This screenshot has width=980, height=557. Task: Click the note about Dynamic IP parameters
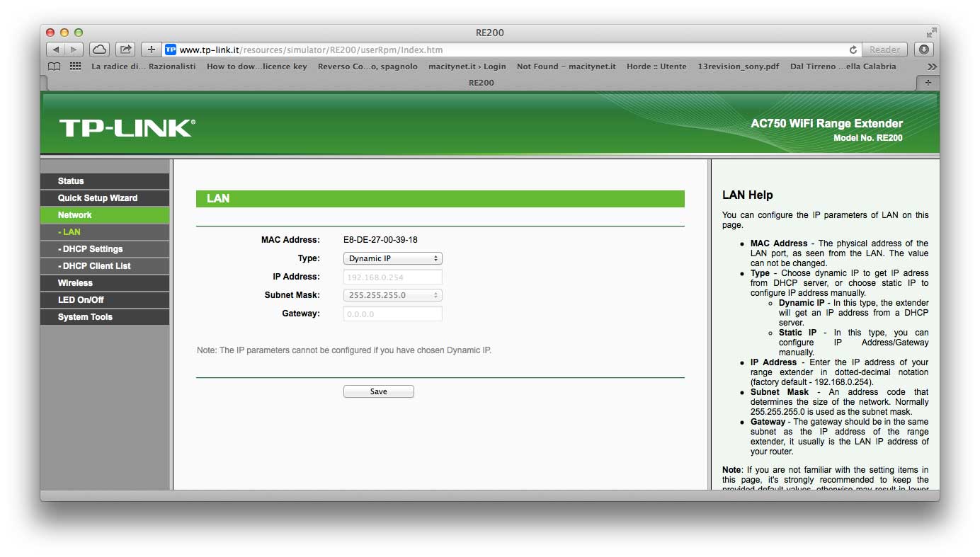(x=344, y=350)
